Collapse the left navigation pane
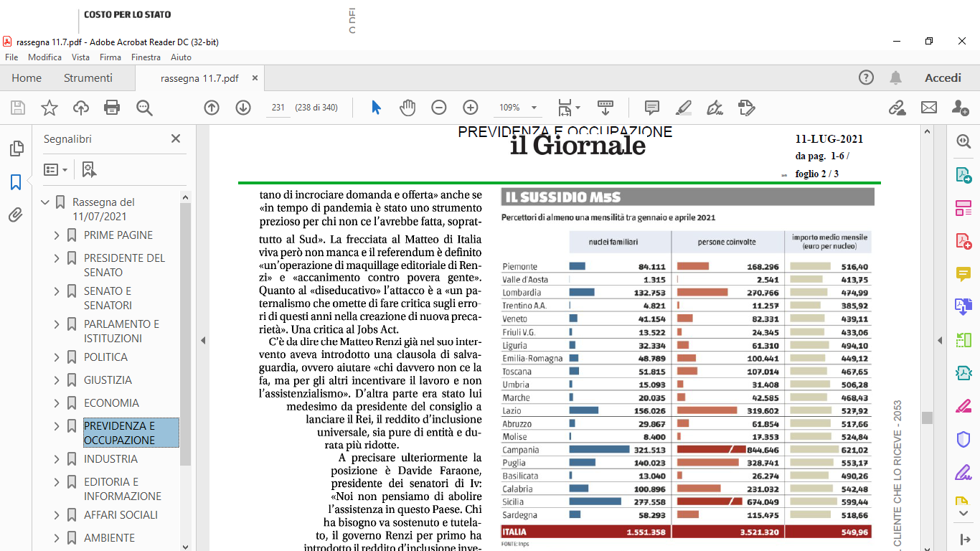Screen dimensions: 980x551 point(202,340)
